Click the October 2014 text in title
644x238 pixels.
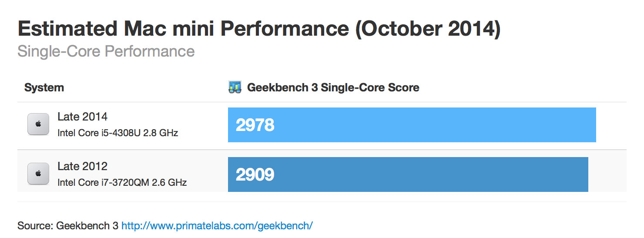coord(428,29)
